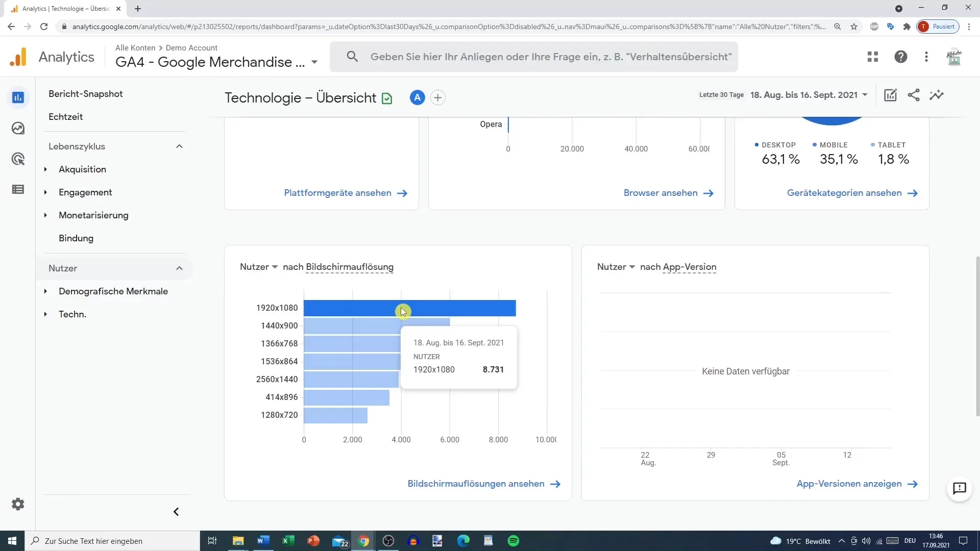Expand the Techn. menu
The width and height of the screenshot is (980, 551).
tap(45, 314)
